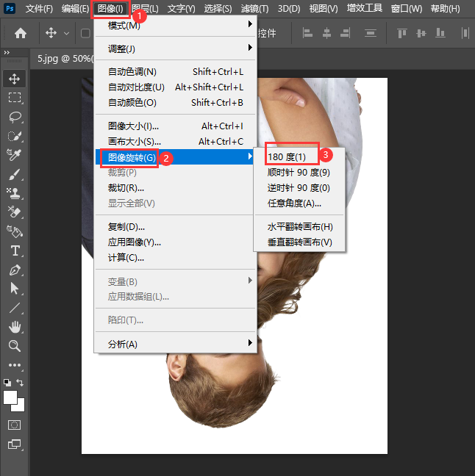
Task: Align horizontal centers icon
Action: [x=326, y=33]
